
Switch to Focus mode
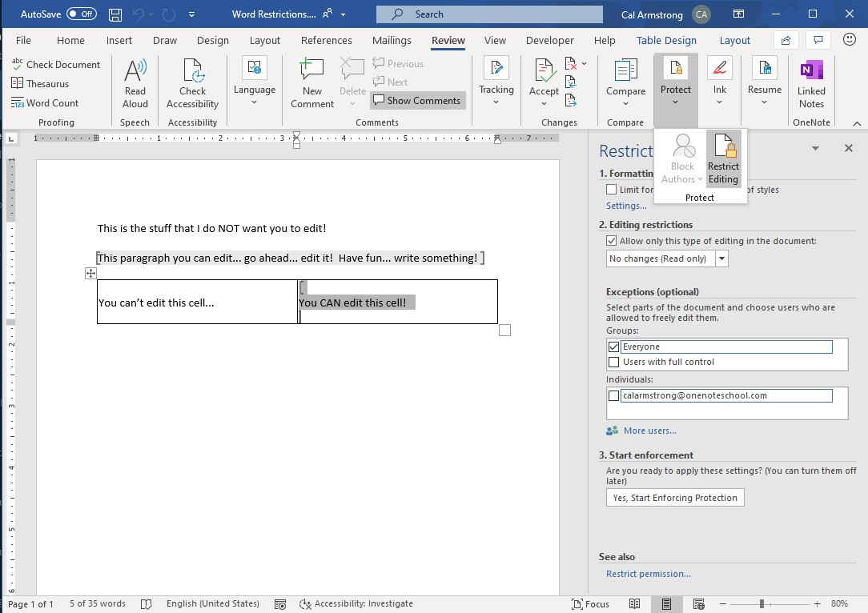pyautogui.click(x=591, y=604)
